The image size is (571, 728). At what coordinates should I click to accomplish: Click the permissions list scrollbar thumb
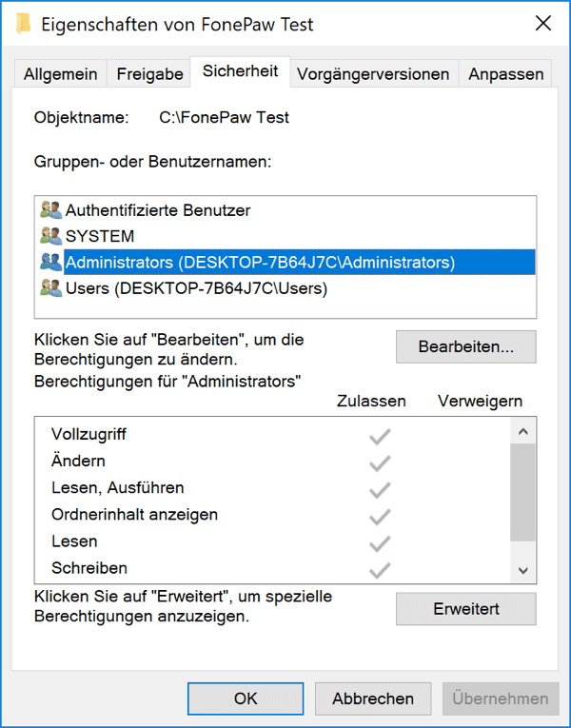click(x=523, y=492)
